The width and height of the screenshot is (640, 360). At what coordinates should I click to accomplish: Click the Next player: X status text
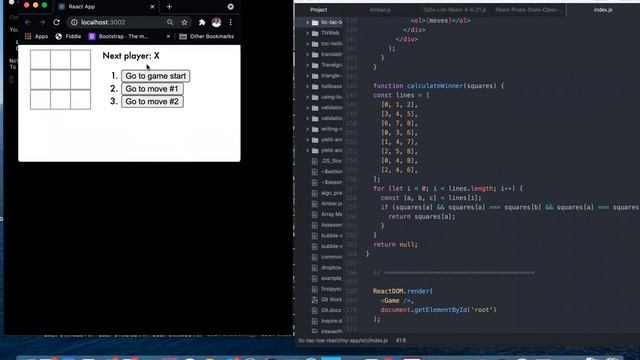point(131,56)
